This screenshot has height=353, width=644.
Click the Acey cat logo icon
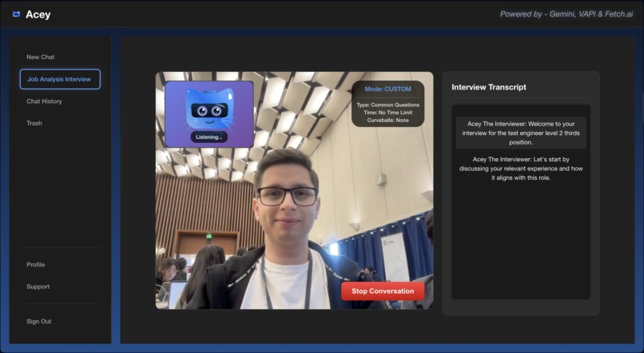click(x=17, y=14)
